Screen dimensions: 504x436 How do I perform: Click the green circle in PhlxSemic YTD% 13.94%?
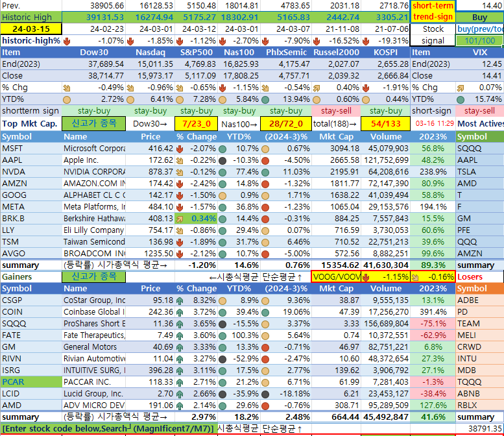pos(265,100)
